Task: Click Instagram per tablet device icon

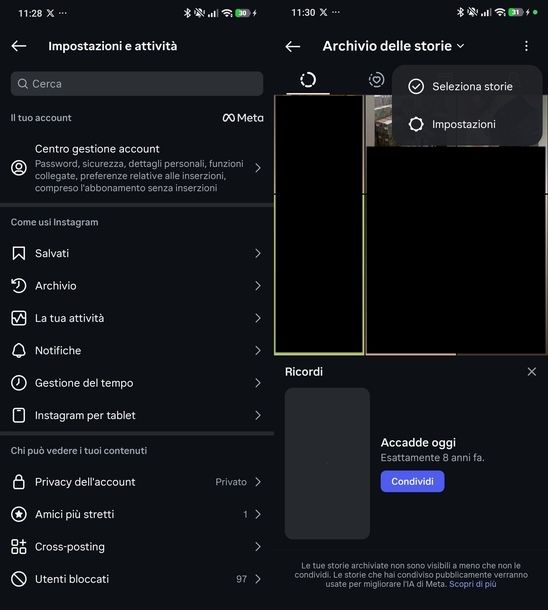Action: [x=19, y=415]
